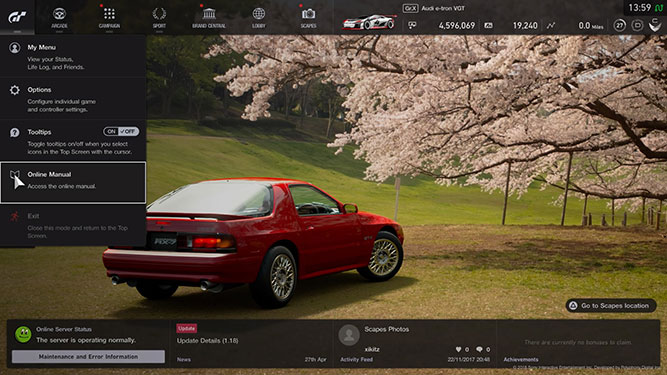Click the no bonuses to claim message
Viewport: 667px width, 375px height.
pyautogui.click(x=578, y=342)
